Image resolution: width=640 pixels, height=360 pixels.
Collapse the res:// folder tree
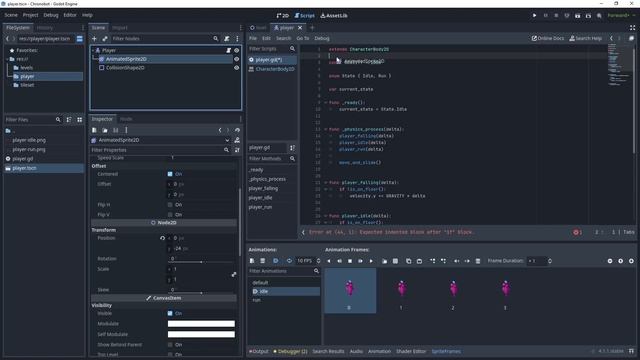[x=7, y=59]
